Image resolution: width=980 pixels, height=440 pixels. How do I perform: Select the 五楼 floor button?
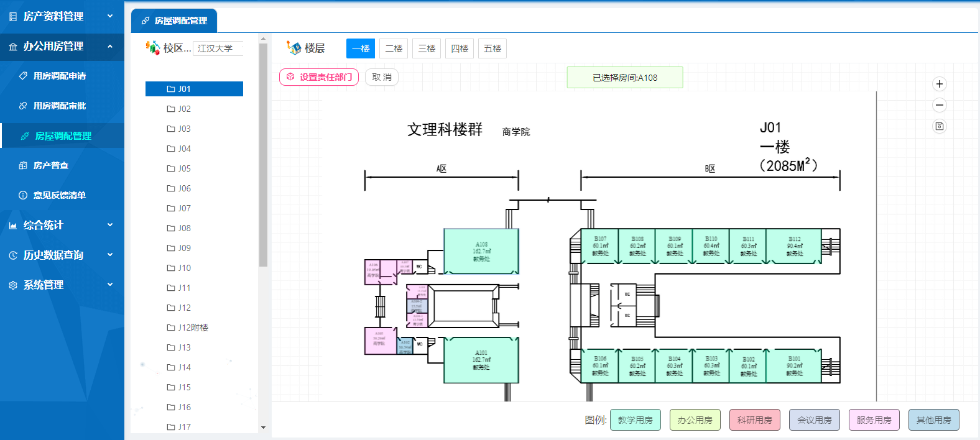click(492, 48)
